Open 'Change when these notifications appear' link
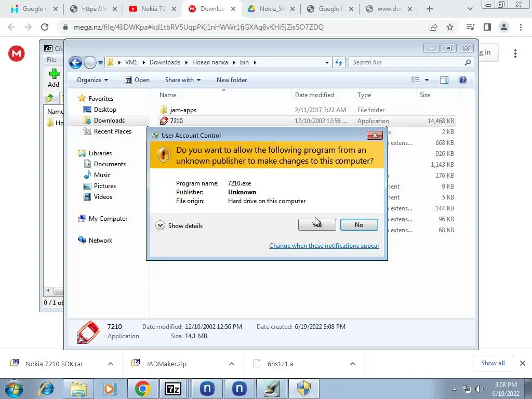The image size is (532, 399). (324, 246)
